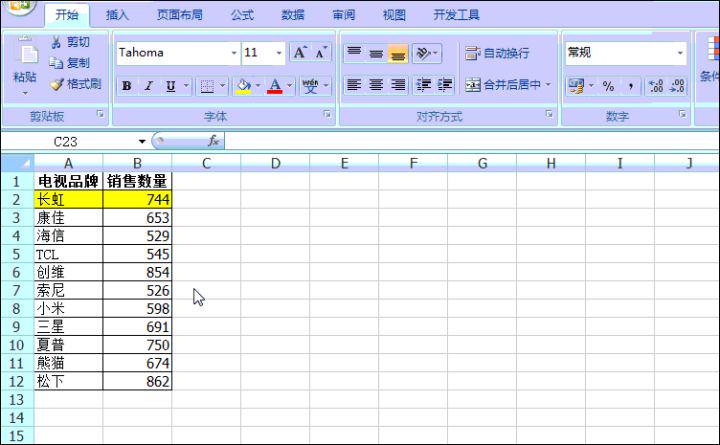Screen dimensions: 720x445
Task: Open Merge and Center dropdown arrow
Action: [x=548, y=84]
